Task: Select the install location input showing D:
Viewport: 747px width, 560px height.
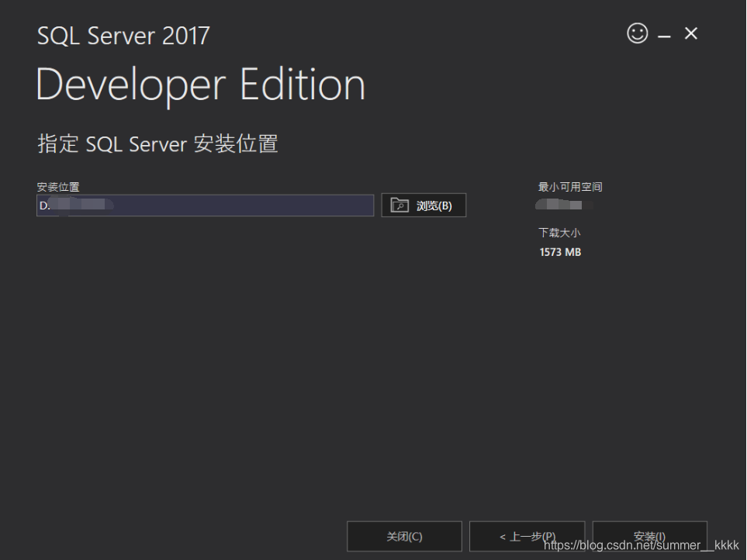Action: (x=204, y=205)
